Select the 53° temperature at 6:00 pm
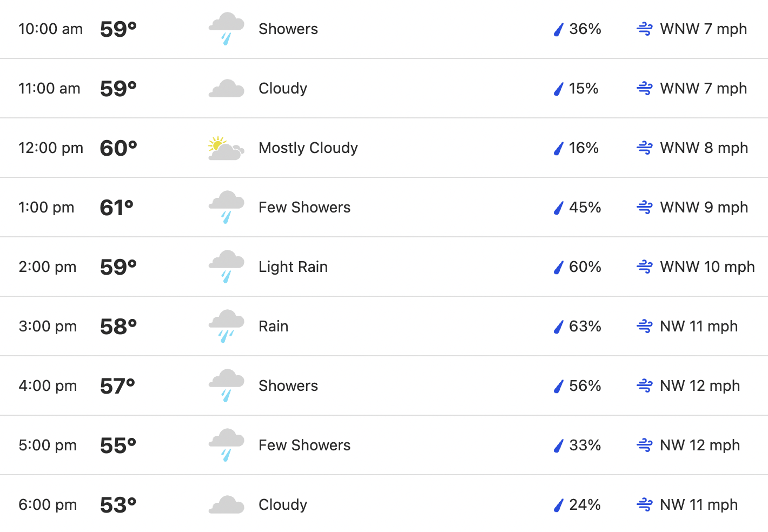Screen dimensions: 768x532 click(x=118, y=505)
